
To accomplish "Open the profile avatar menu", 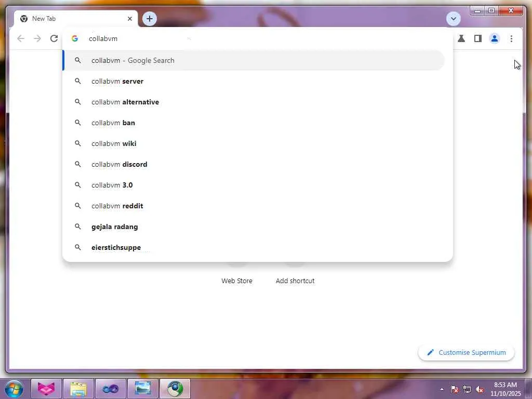I will coord(495,38).
